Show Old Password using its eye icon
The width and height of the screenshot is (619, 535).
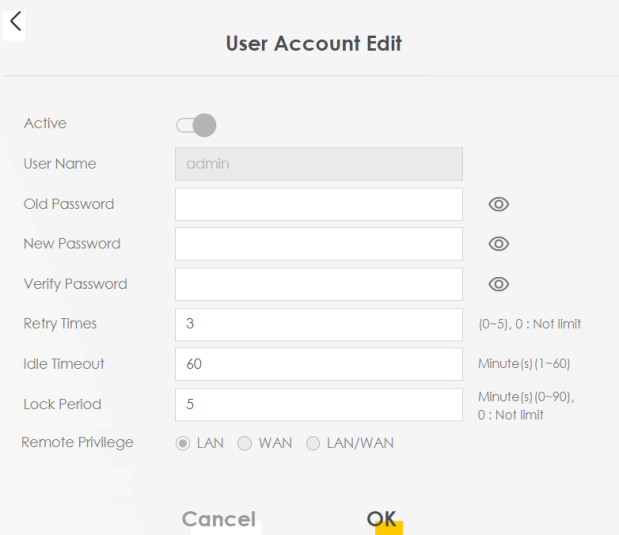coord(499,204)
